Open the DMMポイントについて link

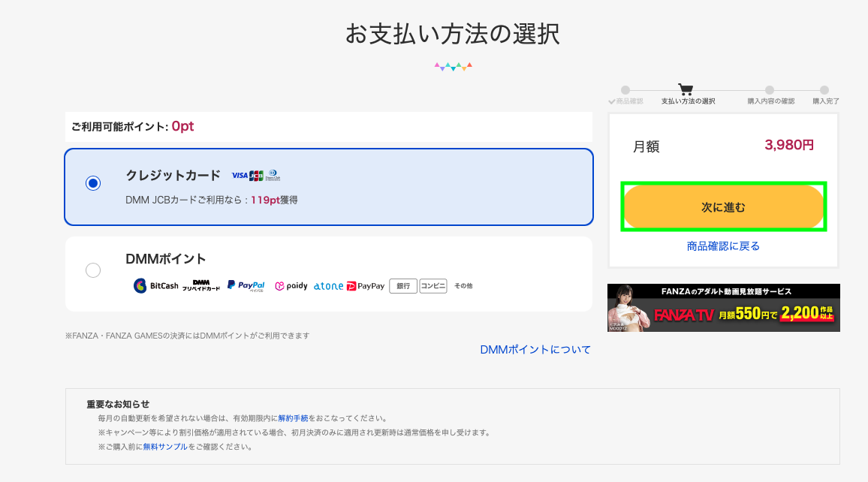pyautogui.click(x=535, y=350)
